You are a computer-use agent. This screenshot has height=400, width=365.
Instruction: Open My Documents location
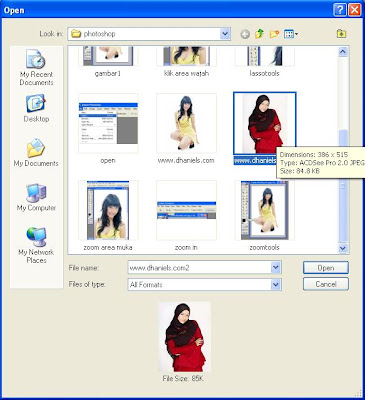coord(36,152)
